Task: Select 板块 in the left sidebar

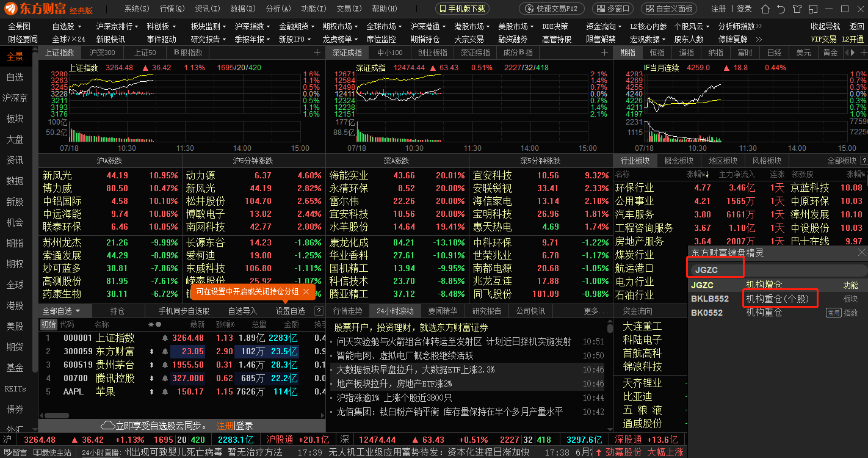Action: [x=15, y=118]
